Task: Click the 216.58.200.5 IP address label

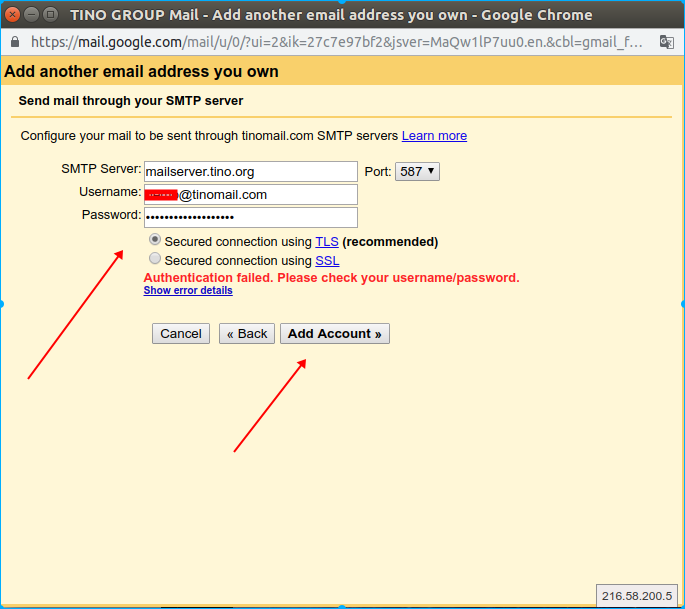Action: tap(637, 596)
